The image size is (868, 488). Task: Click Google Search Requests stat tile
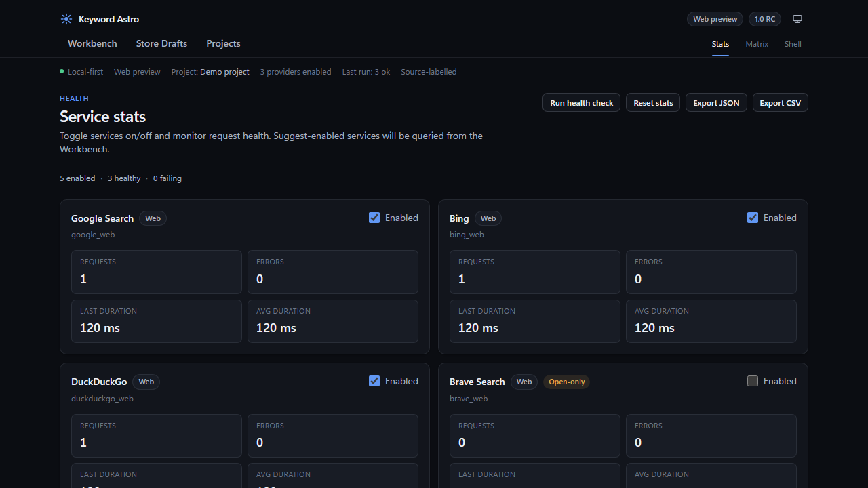[x=157, y=272]
